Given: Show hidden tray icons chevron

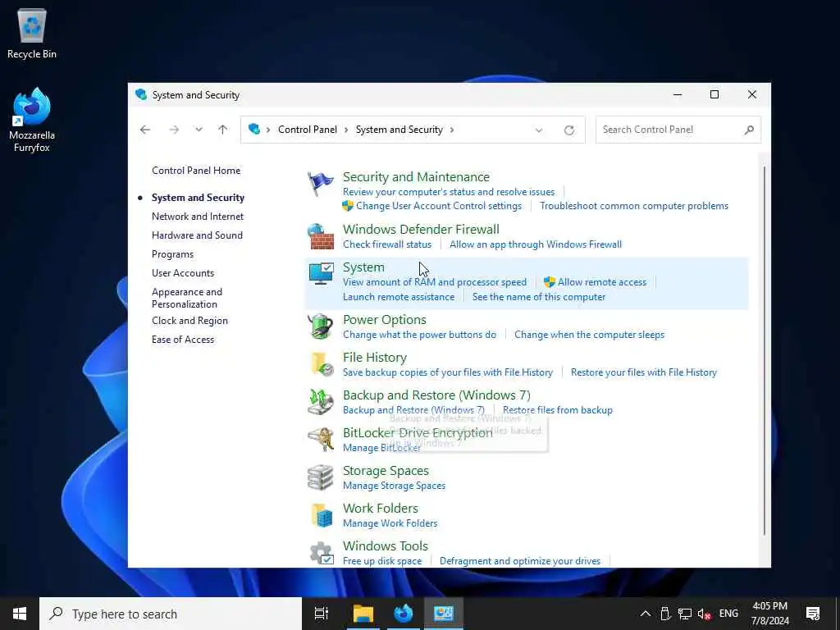Looking at the screenshot, I should 646,614.
